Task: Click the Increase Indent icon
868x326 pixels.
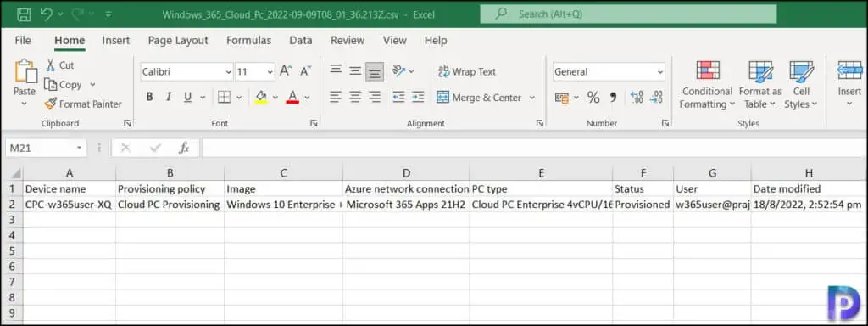Action: tap(419, 97)
